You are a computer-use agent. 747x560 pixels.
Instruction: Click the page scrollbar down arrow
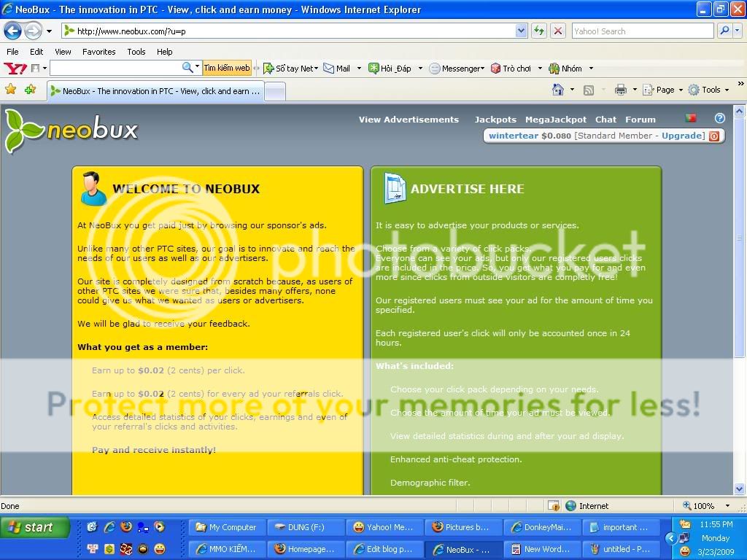pos(739,489)
